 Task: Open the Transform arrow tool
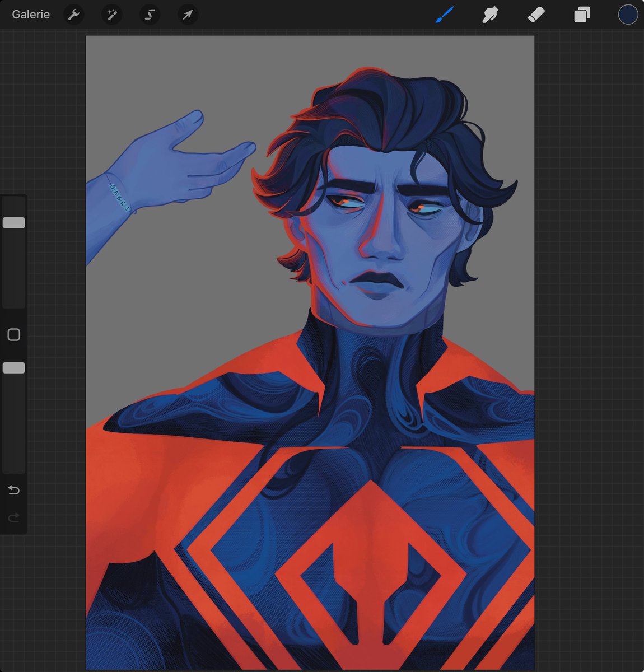[x=188, y=15]
